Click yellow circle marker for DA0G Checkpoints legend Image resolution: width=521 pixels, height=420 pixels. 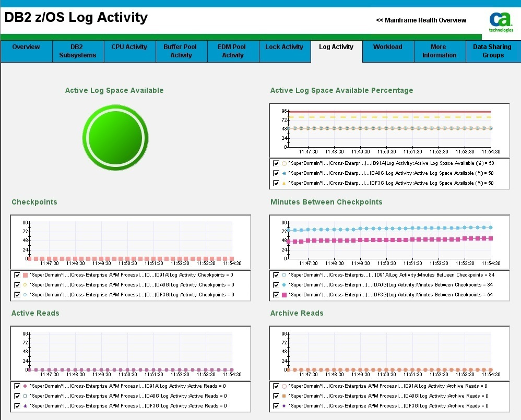(25, 285)
